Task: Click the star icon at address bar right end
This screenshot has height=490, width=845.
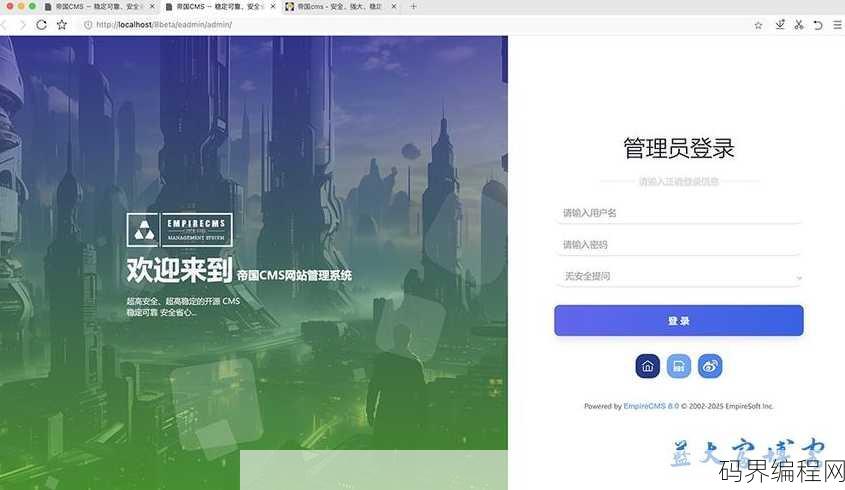Action: click(x=758, y=25)
